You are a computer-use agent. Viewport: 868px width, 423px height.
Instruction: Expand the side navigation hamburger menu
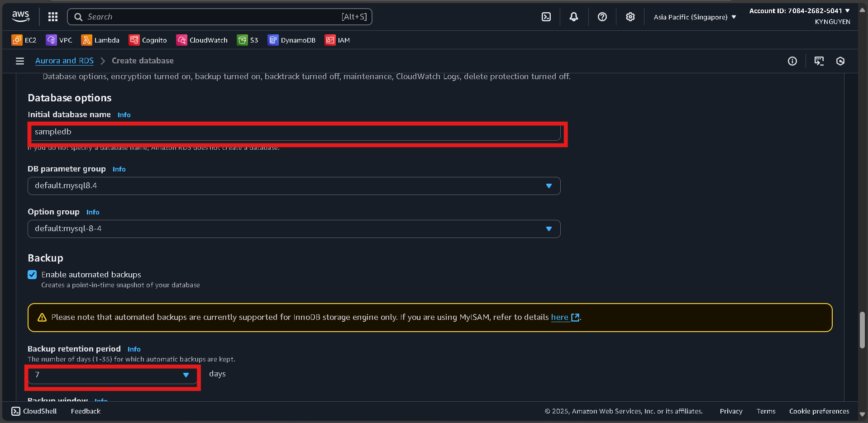tap(19, 61)
